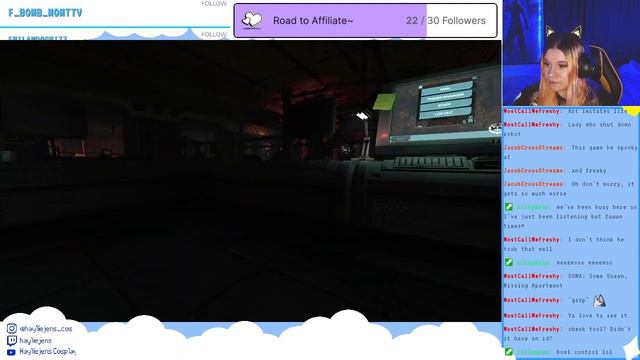
Task: Click the hayliejens Twitch handle
Action: (36, 340)
